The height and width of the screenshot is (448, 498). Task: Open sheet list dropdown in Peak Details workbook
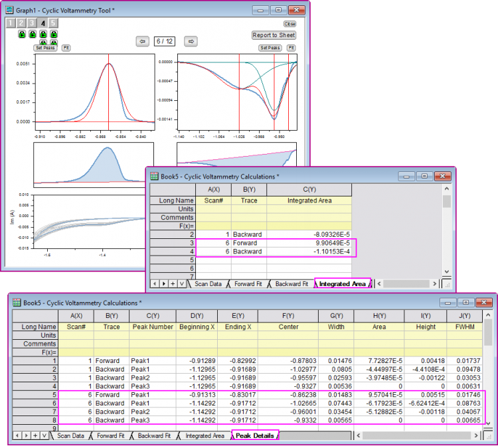pos(44,435)
